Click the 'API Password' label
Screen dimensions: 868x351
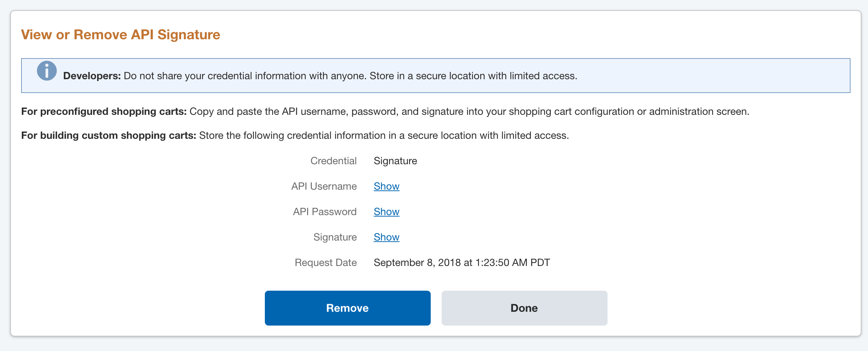(x=324, y=212)
